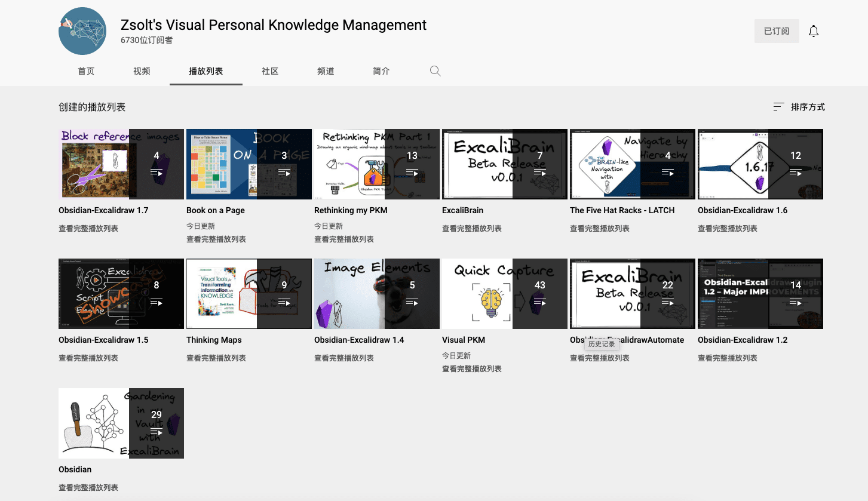
Task: View full playlist under first-row ExcaliBrain
Action: pyautogui.click(x=472, y=228)
